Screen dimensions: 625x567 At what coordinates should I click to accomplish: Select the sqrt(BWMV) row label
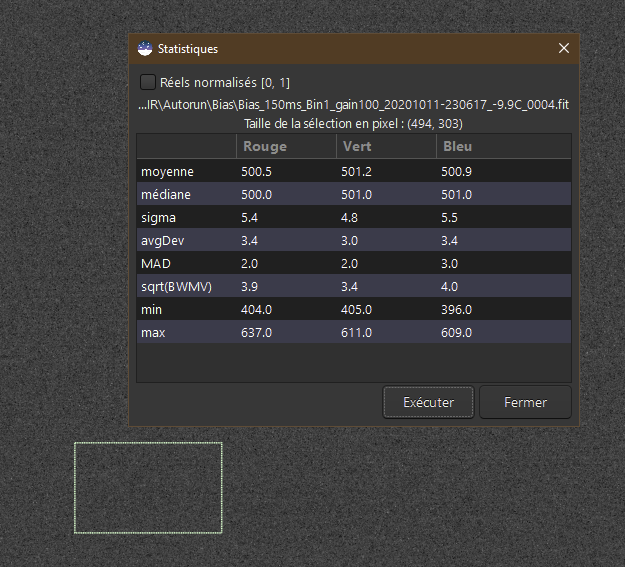tap(177, 287)
